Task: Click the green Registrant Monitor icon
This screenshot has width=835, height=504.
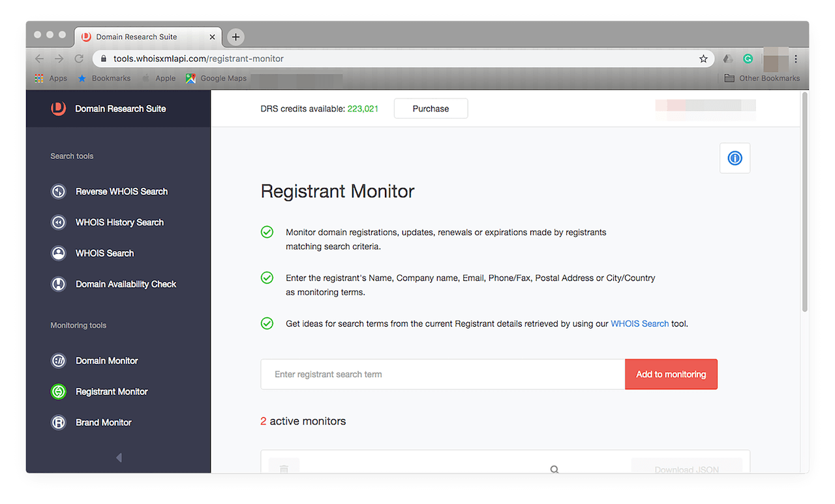Action: point(59,392)
